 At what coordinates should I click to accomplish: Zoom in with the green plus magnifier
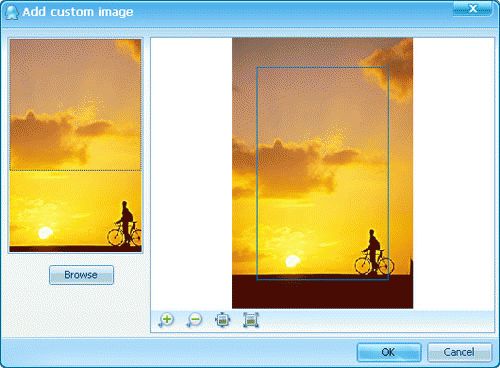pos(166,320)
